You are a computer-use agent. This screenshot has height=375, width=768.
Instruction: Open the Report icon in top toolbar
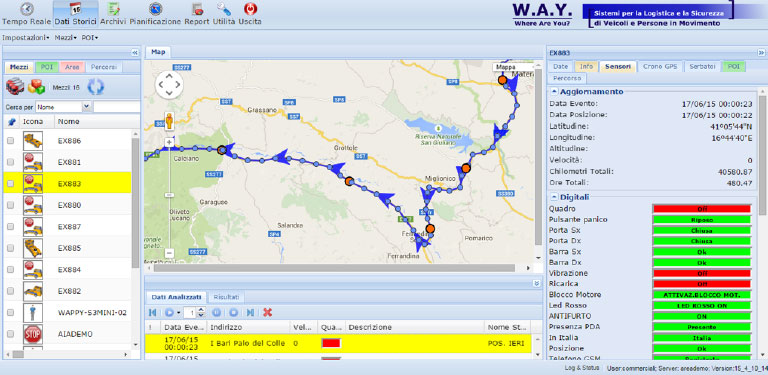click(198, 9)
